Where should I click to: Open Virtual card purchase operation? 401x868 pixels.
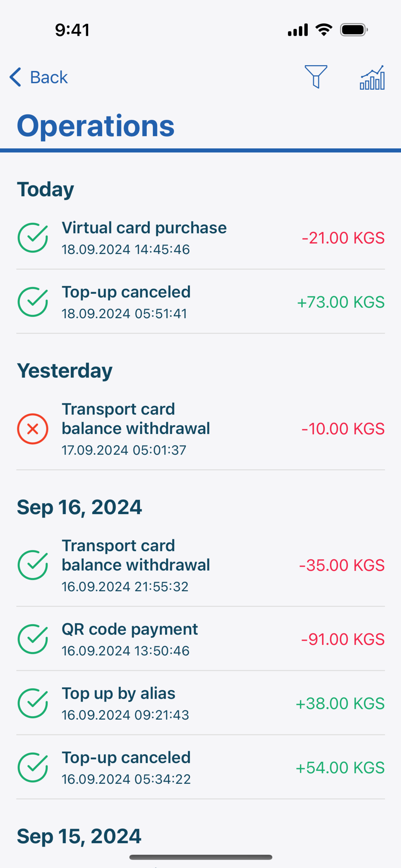point(200,238)
